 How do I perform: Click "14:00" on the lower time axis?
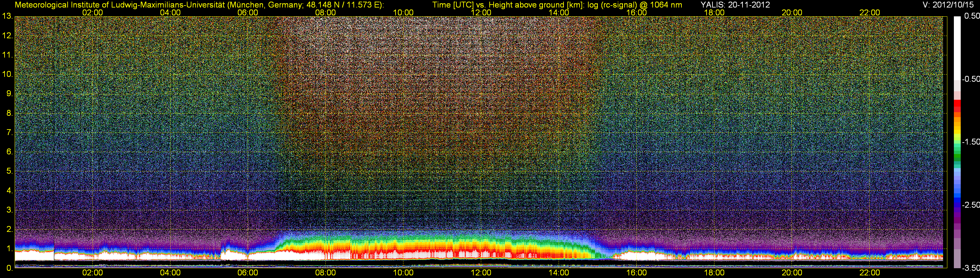(x=559, y=273)
